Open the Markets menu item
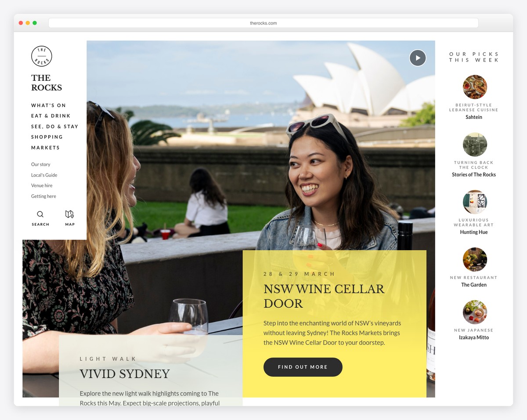This screenshot has height=420, width=527. pyautogui.click(x=45, y=147)
